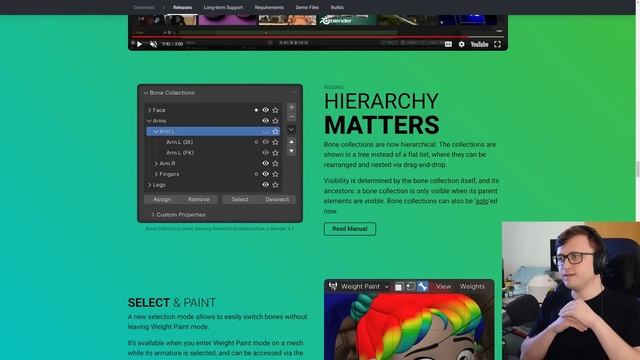This screenshot has width=640, height=360.
Task: Toggle bone selection mode icon
Action: 422,287
